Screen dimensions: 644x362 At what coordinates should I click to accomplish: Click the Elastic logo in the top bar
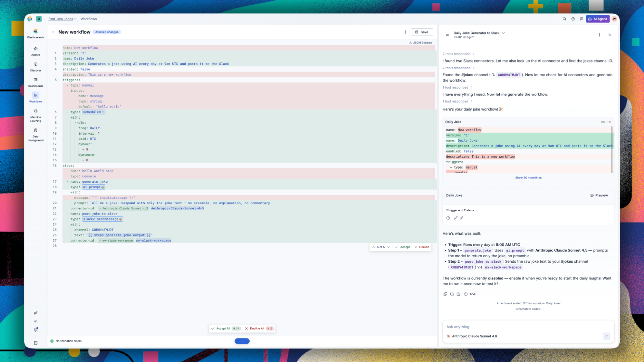point(30,19)
